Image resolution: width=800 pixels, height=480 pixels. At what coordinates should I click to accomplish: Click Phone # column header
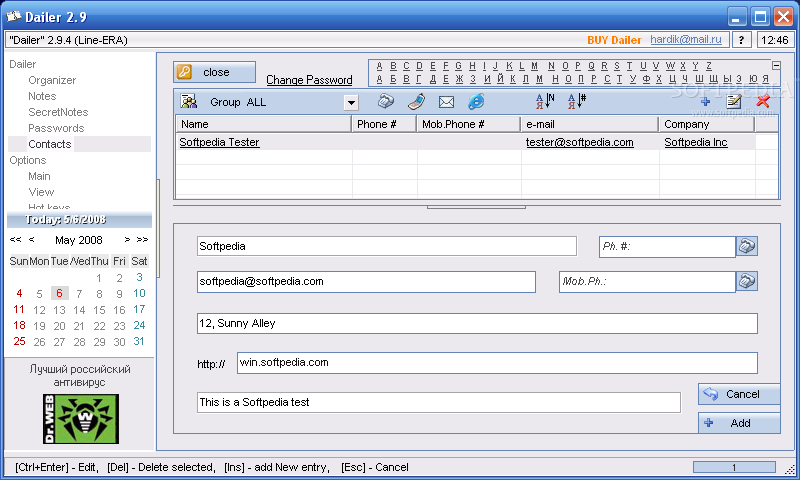tap(384, 124)
